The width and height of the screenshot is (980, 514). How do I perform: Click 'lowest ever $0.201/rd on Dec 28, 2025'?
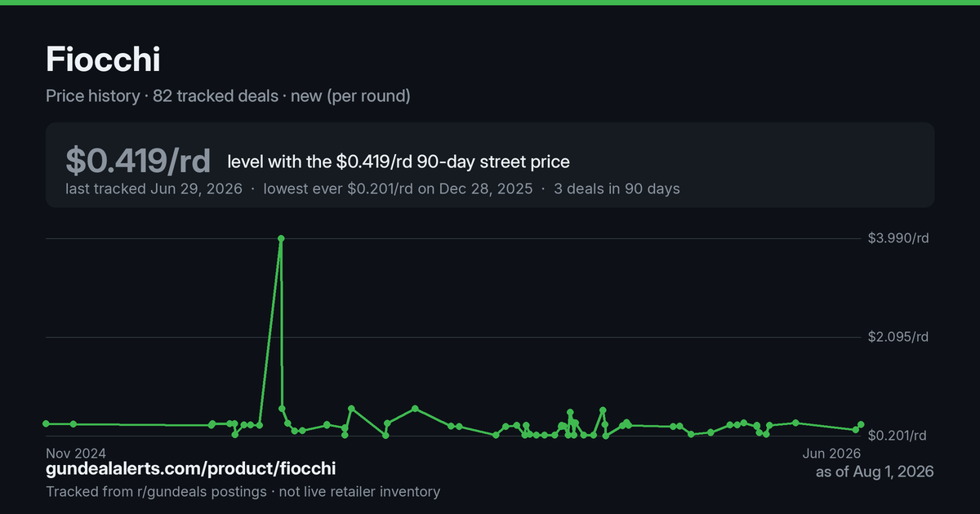(398, 188)
